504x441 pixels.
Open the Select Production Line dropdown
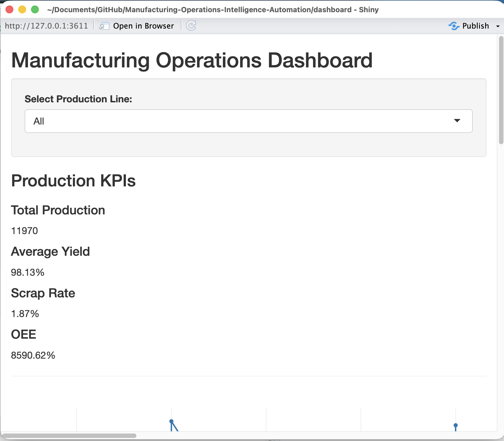coord(249,121)
